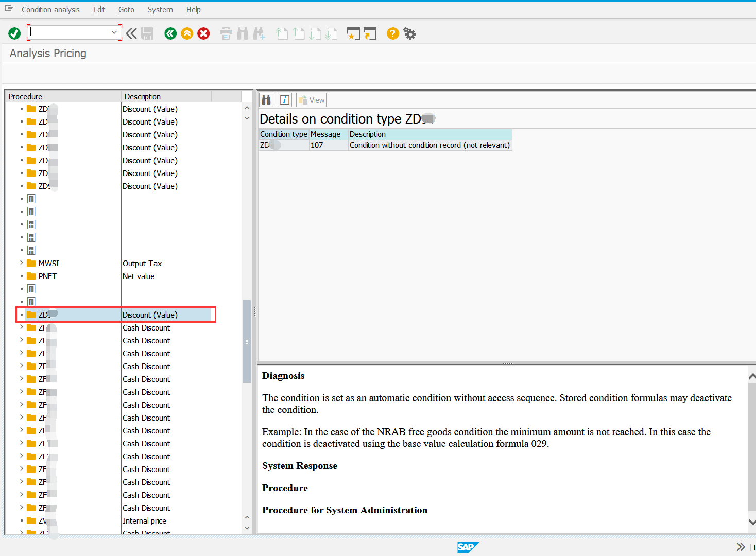Click the documentation pane scroll-down arrow
This screenshot has width=756, height=556.
(x=752, y=522)
